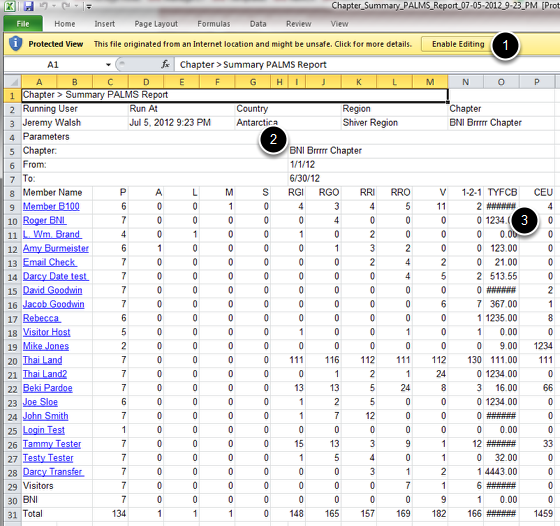Image resolution: width=560 pixels, height=526 pixels.
Task: Click the formula bar text field
Action: [x=366, y=65]
